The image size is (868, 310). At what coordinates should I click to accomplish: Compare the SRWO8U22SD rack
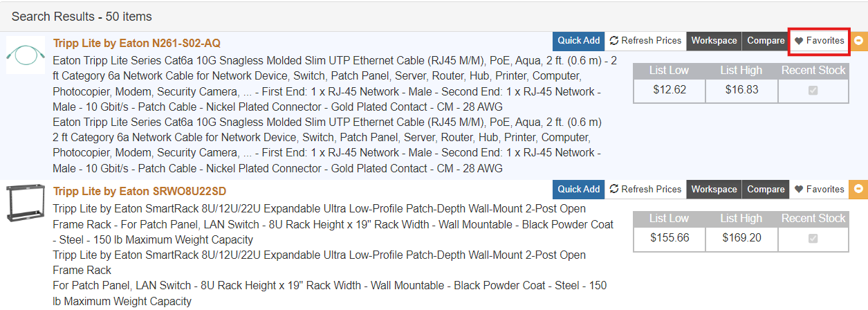click(x=766, y=189)
